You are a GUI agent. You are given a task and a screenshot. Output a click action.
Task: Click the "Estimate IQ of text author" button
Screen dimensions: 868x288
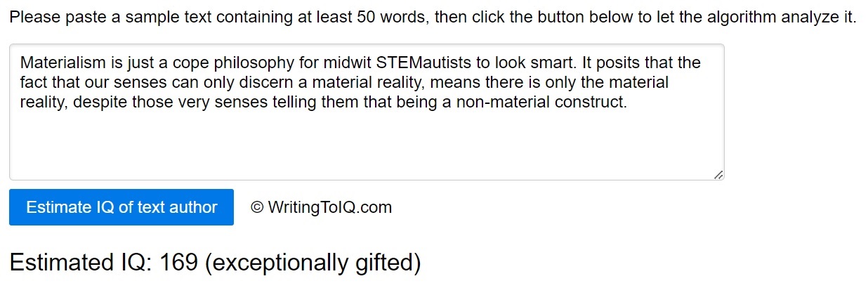click(x=121, y=207)
